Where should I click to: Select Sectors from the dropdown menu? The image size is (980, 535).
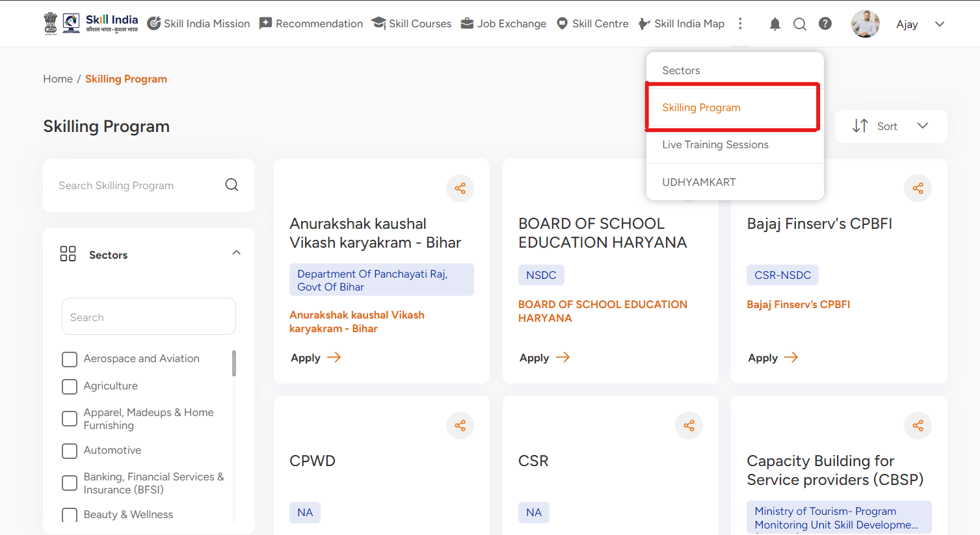pyautogui.click(x=735, y=70)
